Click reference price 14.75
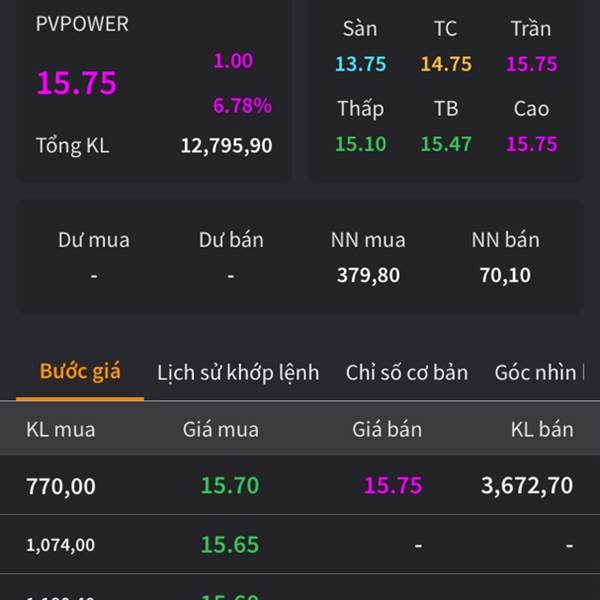 [446, 64]
